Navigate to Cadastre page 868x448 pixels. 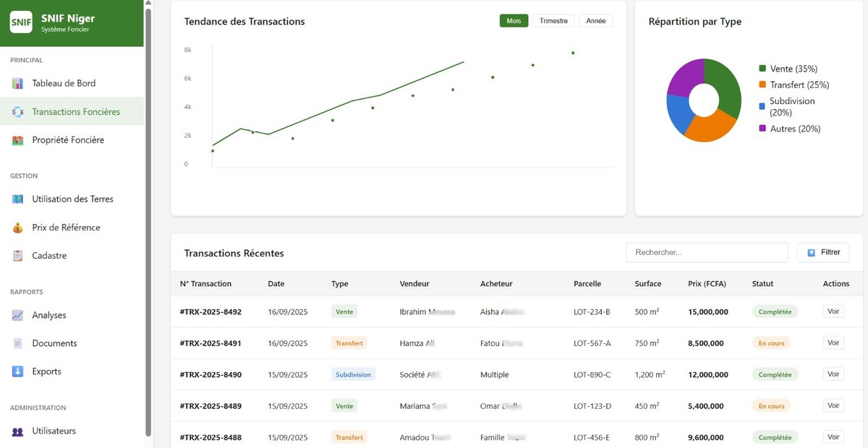[72, 256]
